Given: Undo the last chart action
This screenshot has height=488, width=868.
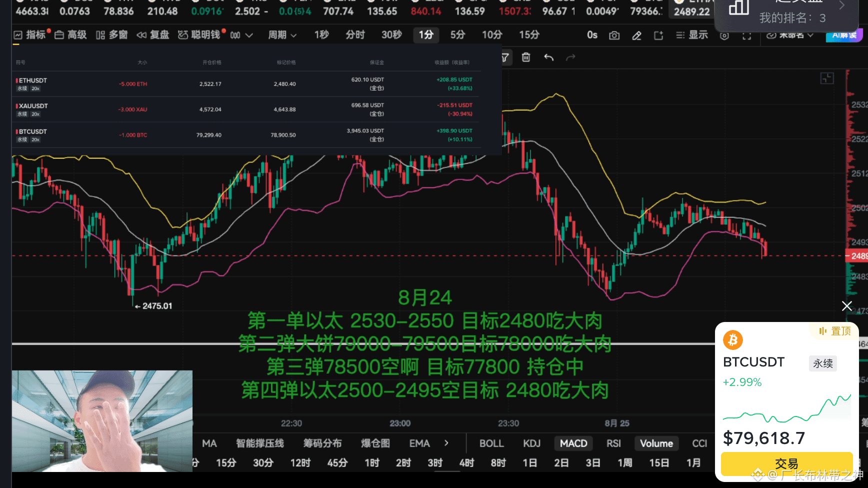Looking at the screenshot, I should coord(548,57).
